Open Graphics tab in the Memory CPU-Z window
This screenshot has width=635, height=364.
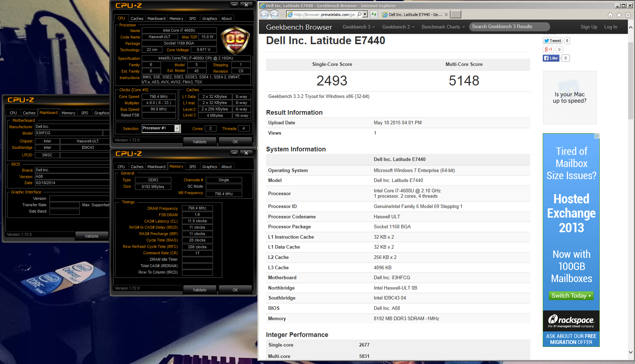click(209, 167)
